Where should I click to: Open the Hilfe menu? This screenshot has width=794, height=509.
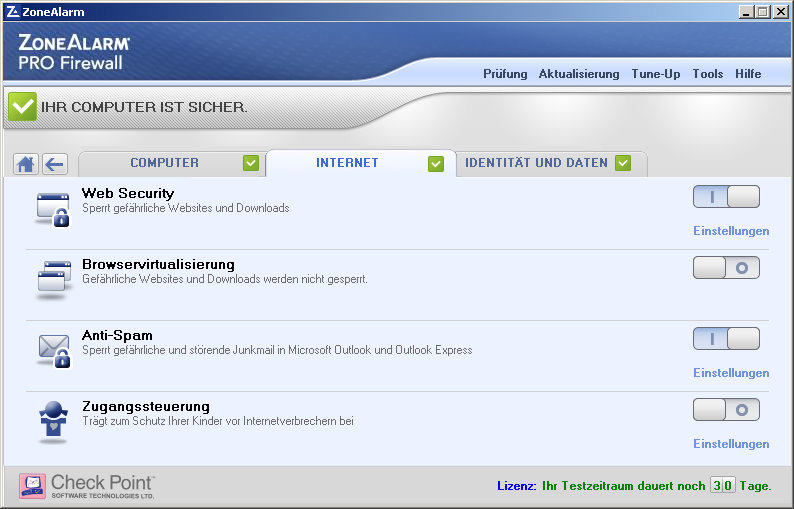point(748,74)
